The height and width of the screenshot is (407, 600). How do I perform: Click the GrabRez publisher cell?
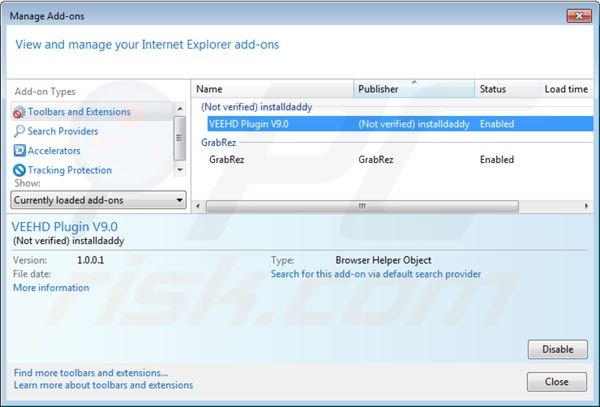(x=376, y=160)
